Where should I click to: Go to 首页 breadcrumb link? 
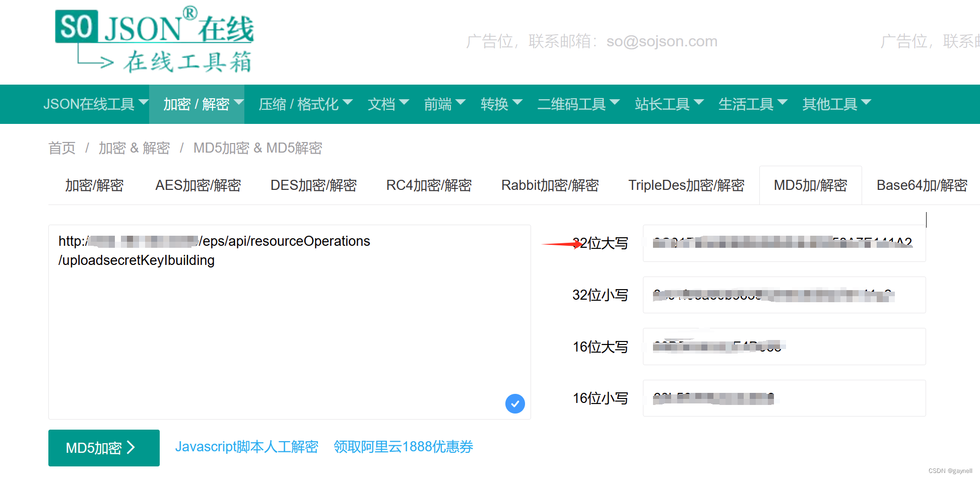pyautogui.click(x=62, y=148)
